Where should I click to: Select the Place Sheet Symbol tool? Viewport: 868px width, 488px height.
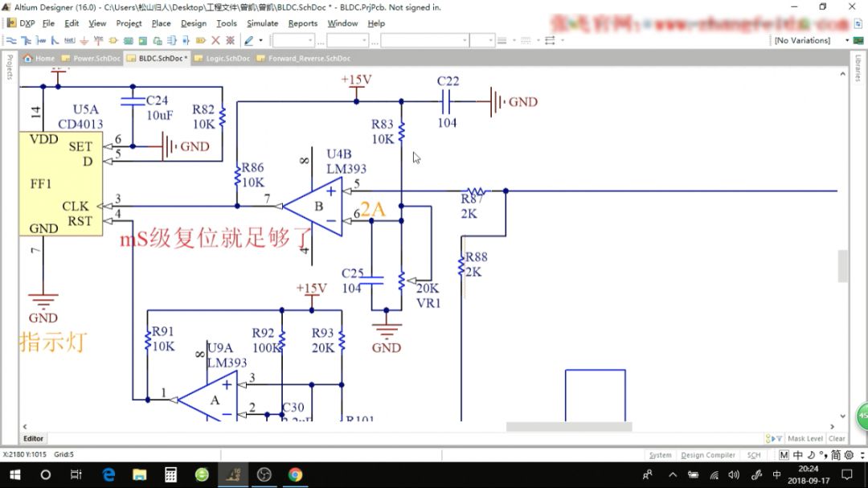click(x=129, y=40)
